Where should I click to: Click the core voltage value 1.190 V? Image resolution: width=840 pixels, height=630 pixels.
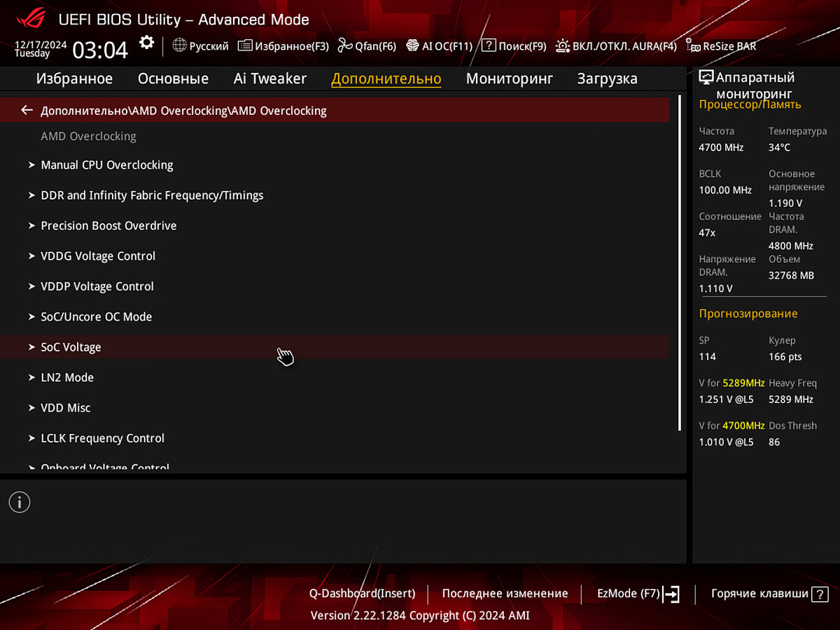(785, 203)
